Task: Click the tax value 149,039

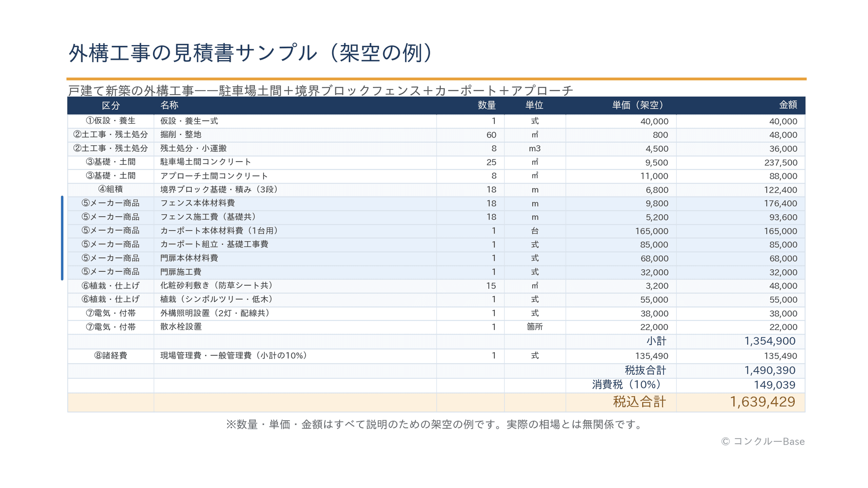Action: point(774,385)
